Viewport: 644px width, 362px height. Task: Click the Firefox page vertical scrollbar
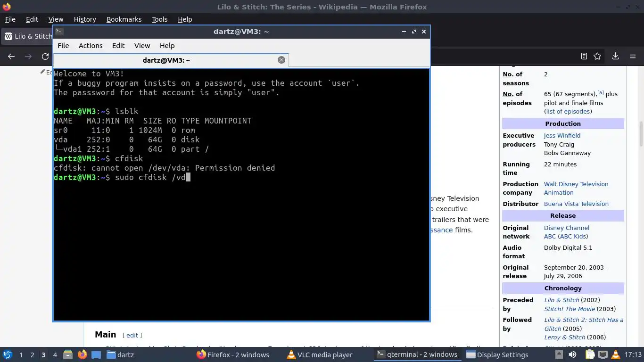tap(641, 134)
